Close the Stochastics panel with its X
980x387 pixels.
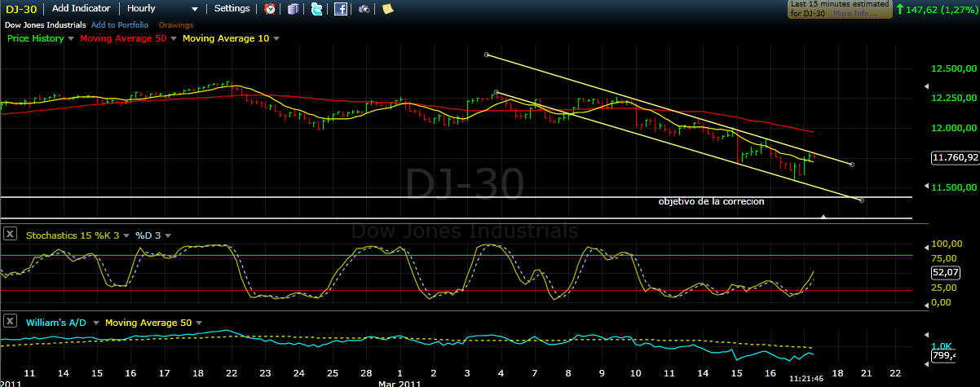(x=10, y=235)
